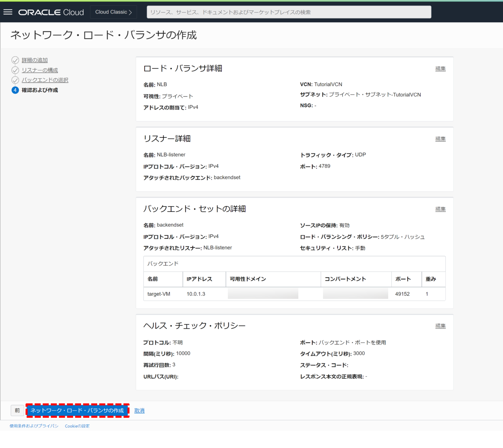Viewport: 503px width, 448px height.
Task: Click ネットワーク・ロード・バランサの作成 button
Action: [x=77, y=410]
